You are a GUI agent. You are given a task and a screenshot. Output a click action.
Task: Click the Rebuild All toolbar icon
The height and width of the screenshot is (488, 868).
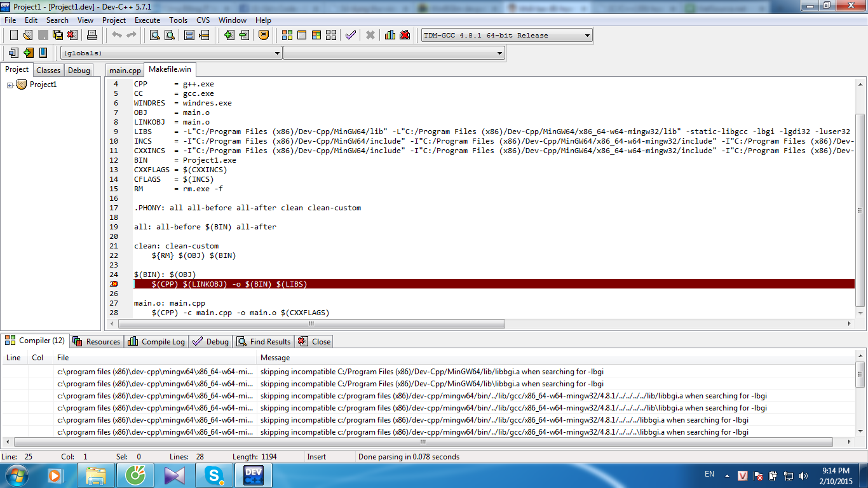[330, 35]
